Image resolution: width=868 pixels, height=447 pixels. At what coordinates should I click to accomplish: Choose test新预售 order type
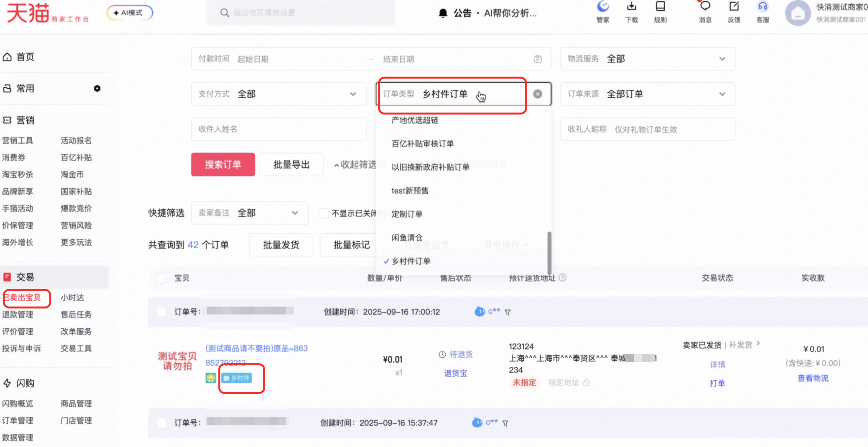point(410,191)
